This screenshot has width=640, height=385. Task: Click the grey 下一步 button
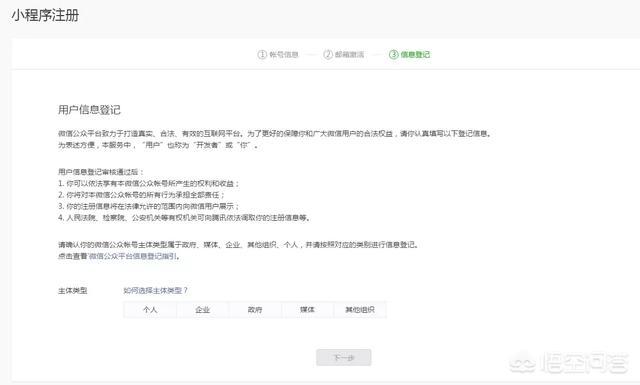(344, 358)
